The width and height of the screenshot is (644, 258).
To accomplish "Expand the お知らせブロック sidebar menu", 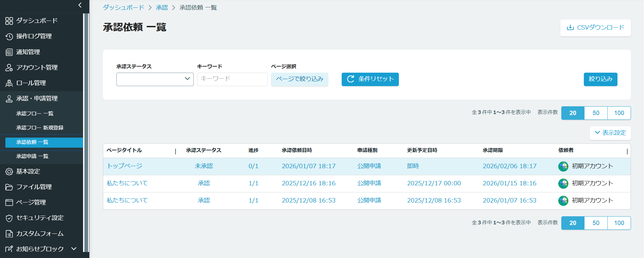I will coord(74,249).
